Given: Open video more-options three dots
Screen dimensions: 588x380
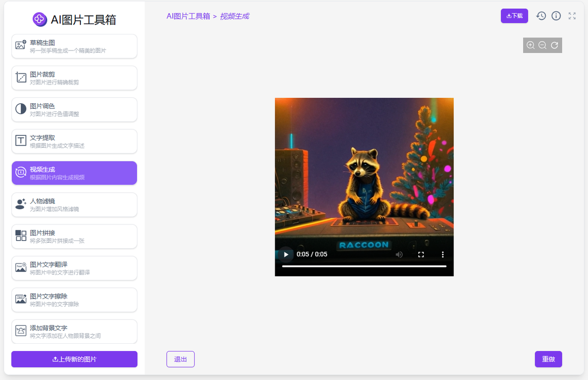Looking at the screenshot, I should pyautogui.click(x=443, y=254).
